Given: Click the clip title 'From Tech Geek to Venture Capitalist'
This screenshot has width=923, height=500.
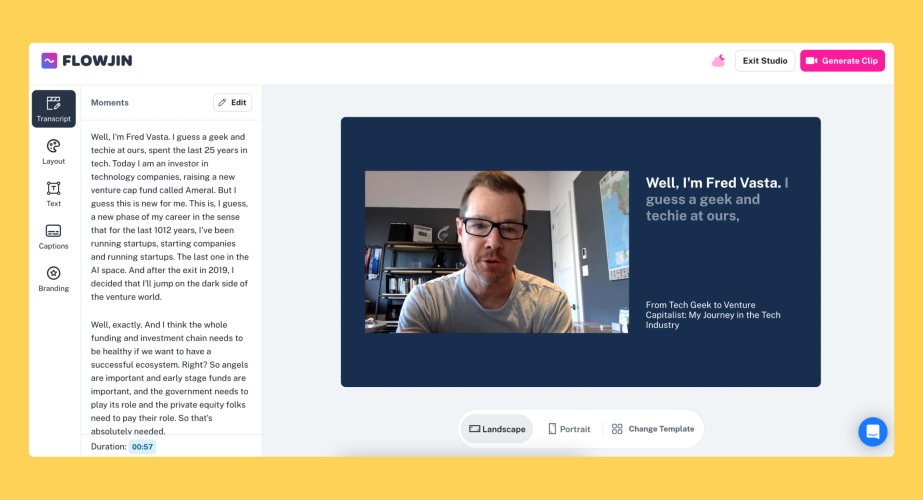Looking at the screenshot, I should [713, 315].
